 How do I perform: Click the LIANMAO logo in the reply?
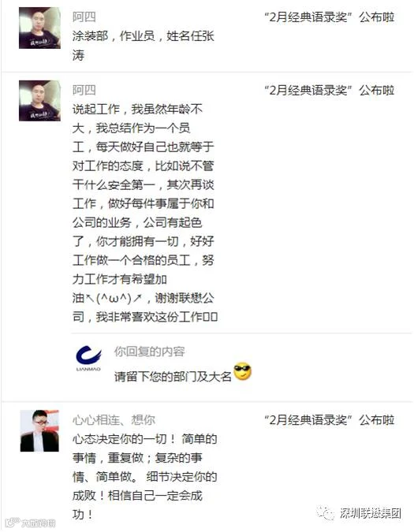tap(88, 359)
